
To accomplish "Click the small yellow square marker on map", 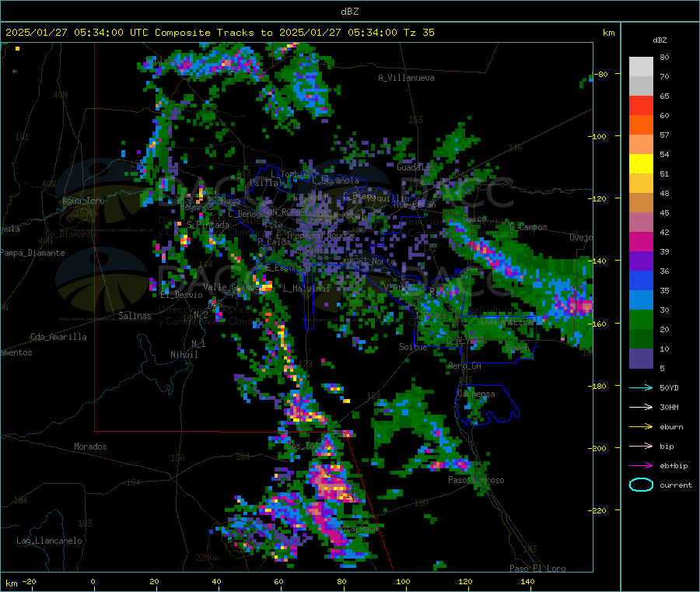I will point(17,48).
